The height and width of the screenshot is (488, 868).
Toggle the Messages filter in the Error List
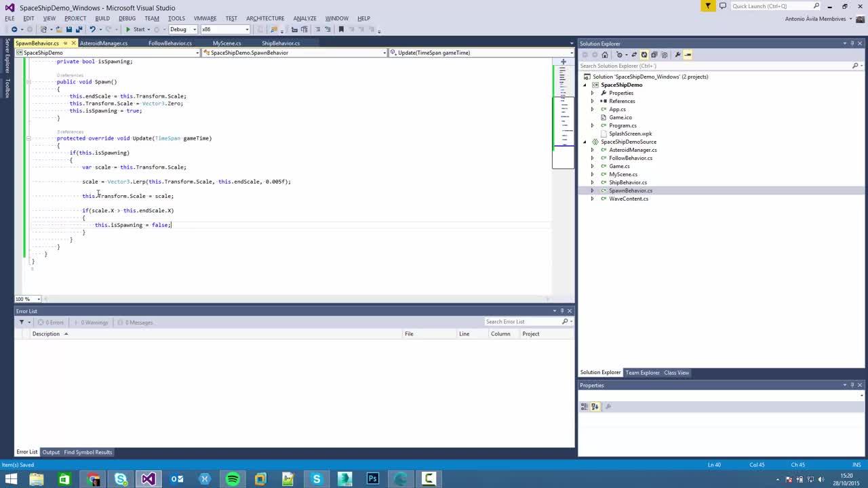(136, 322)
